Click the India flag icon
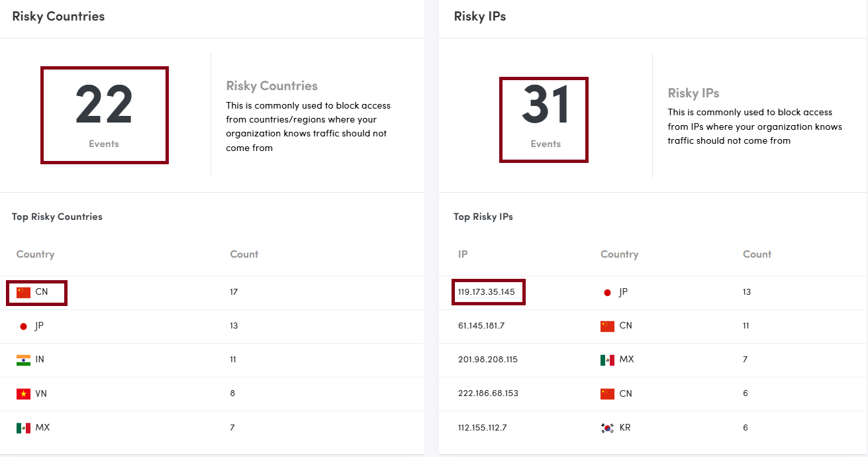868x457 pixels. [24, 360]
